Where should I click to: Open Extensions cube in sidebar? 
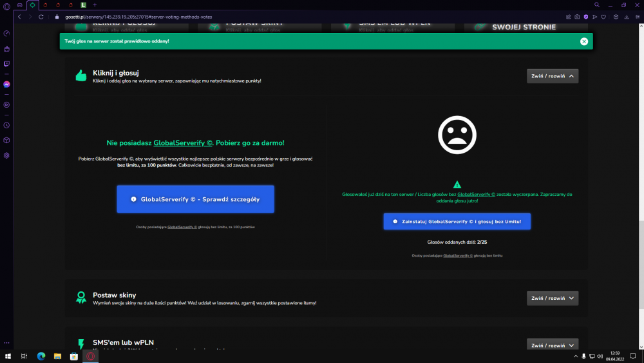pos(6,140)
